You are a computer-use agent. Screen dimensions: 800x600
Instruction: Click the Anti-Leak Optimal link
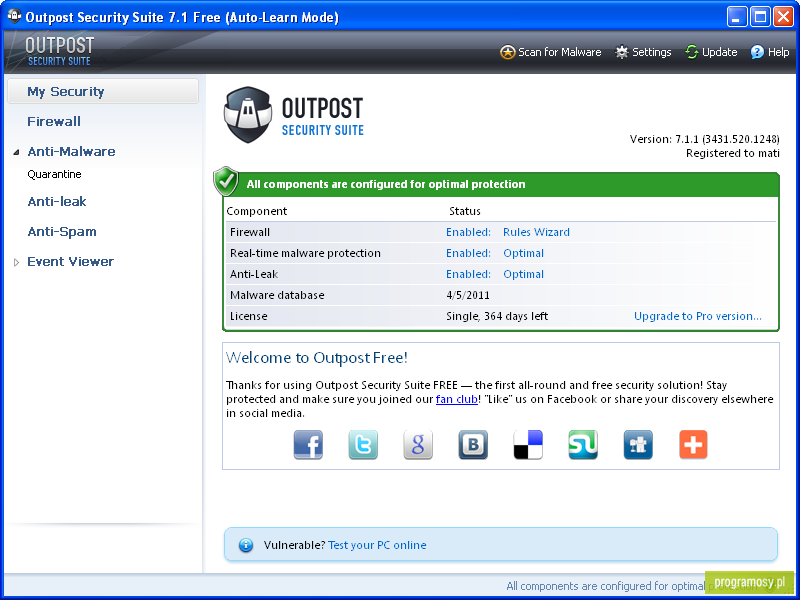click(523, 274)
